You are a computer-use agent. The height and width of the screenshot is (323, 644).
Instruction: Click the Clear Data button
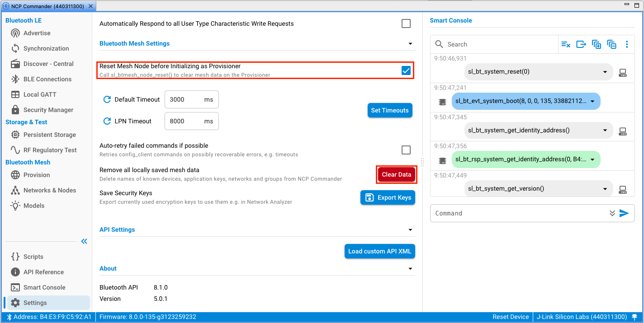(x=397, y=175)
